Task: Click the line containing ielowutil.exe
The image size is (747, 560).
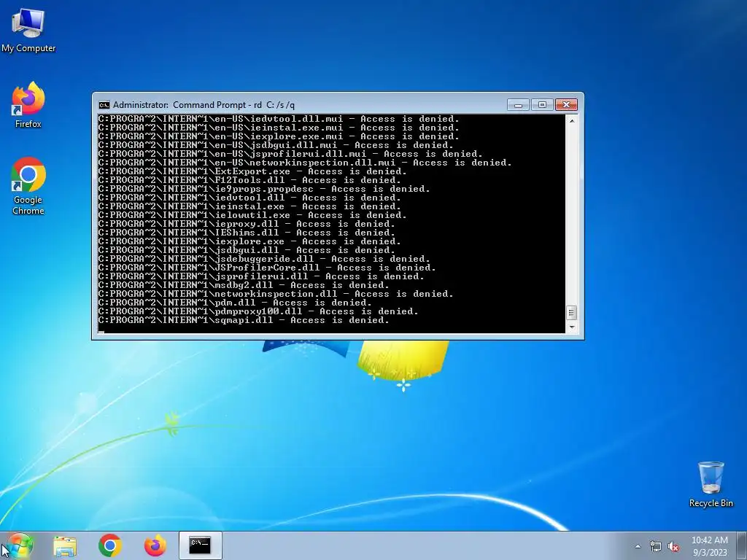Action: (252, 215)
